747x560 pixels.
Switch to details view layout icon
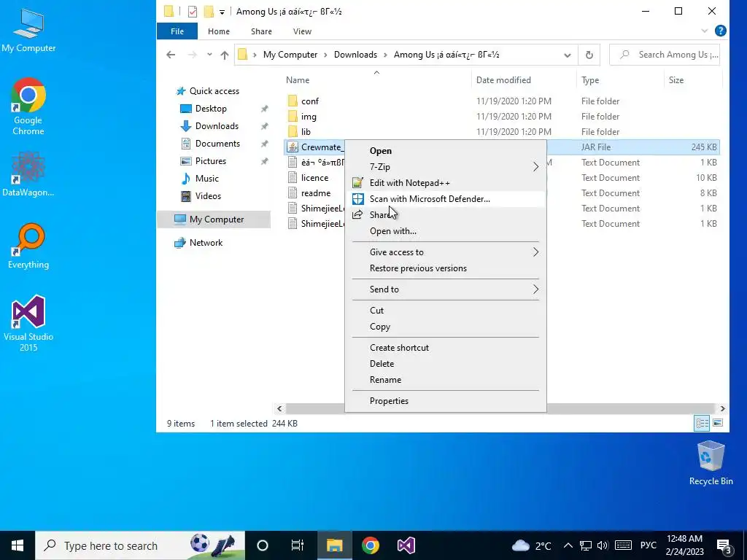tap(703, 423)
